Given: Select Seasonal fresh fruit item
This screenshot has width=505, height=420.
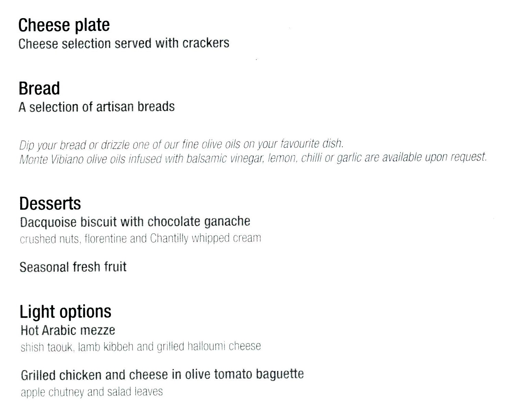Looking at the screenshot, I should tap(73, 267).
